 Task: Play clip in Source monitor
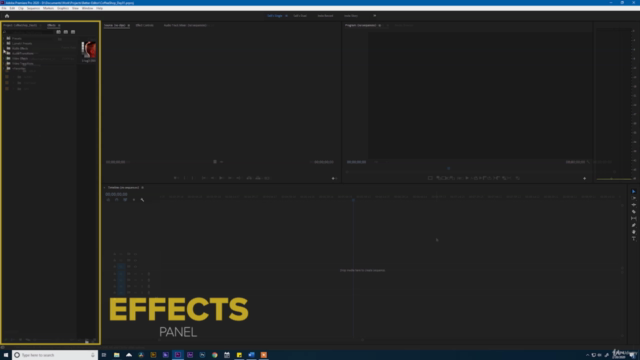221,178
